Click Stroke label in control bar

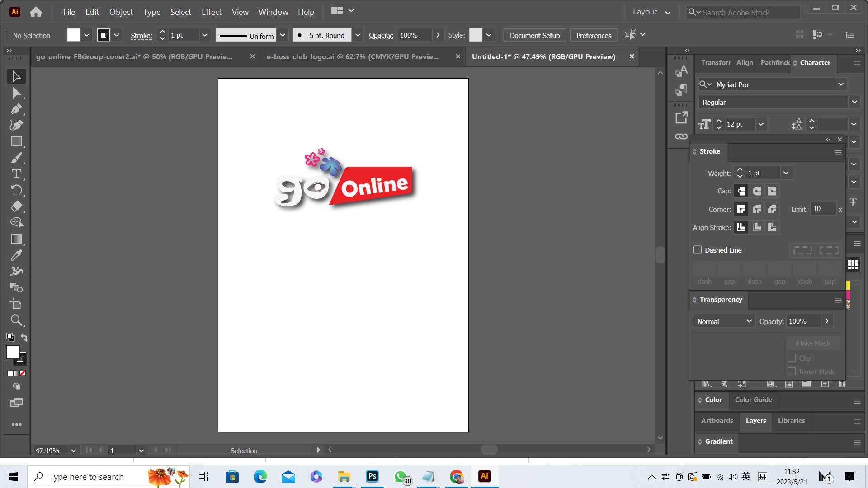142,36
